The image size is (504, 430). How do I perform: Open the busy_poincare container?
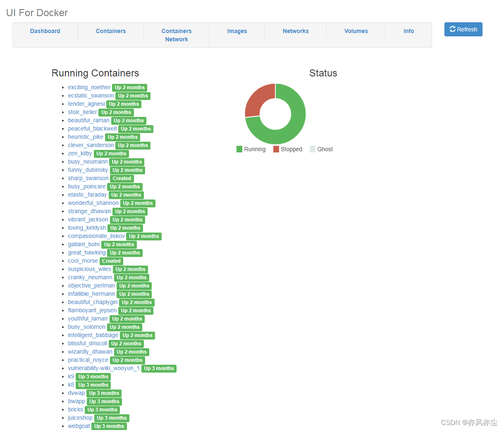pos(87,186)
